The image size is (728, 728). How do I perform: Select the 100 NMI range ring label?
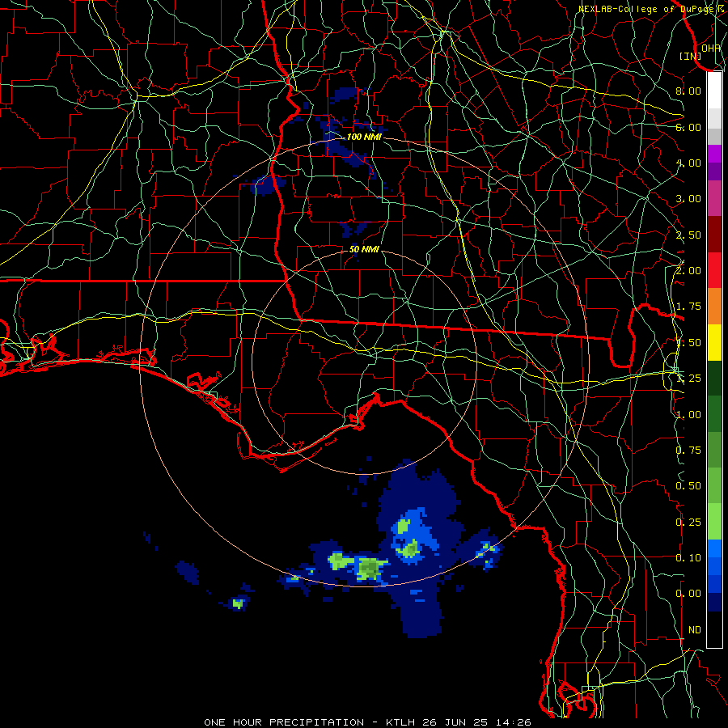tap(364, 137)
